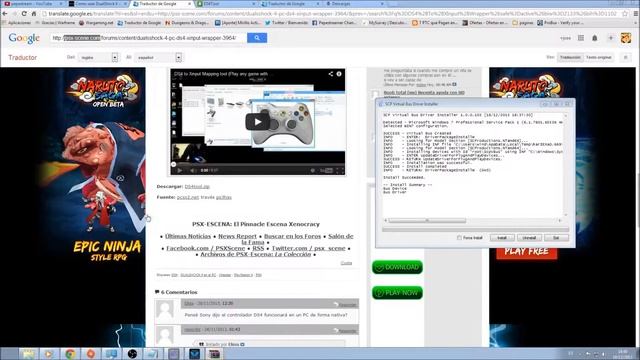Viewport: 640px width, 360px height.
Task: Click the Chrome back arrow
Action: 5,13
